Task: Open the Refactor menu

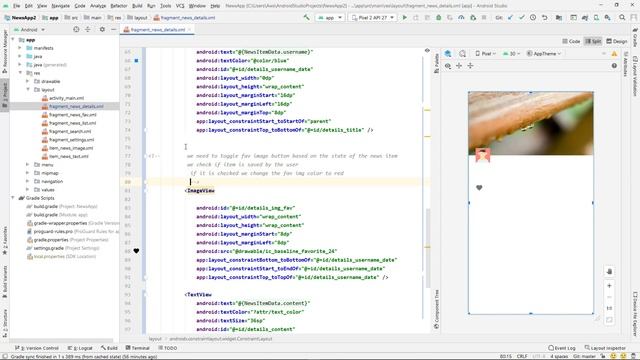Action: [x=119, y=6]
